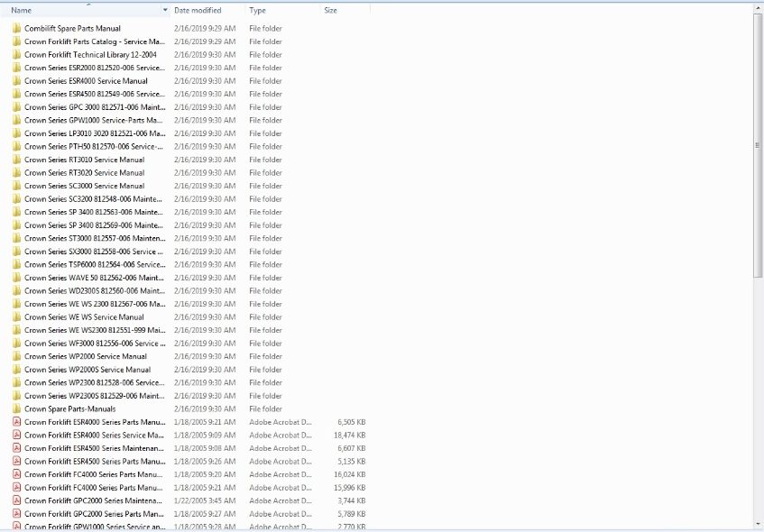Click the 6,607 KB size value
The image size is (764, 532).
pos(351,448)
